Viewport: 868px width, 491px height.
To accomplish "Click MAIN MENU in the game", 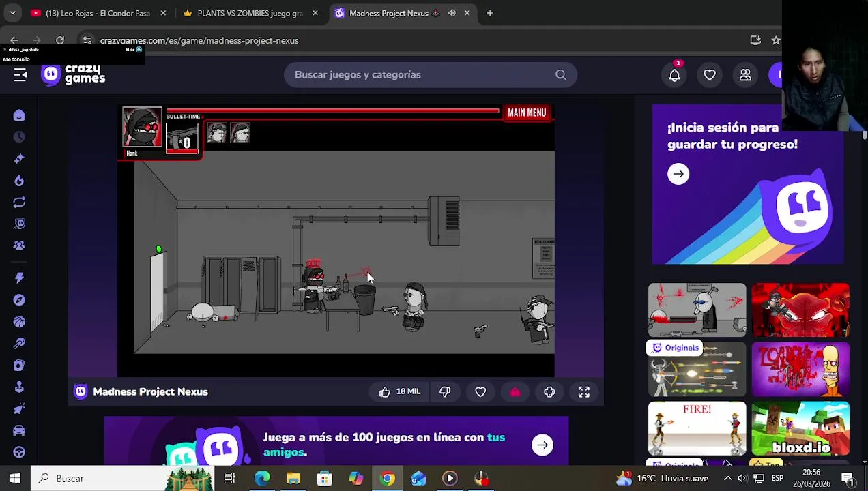I will (527, 113).
